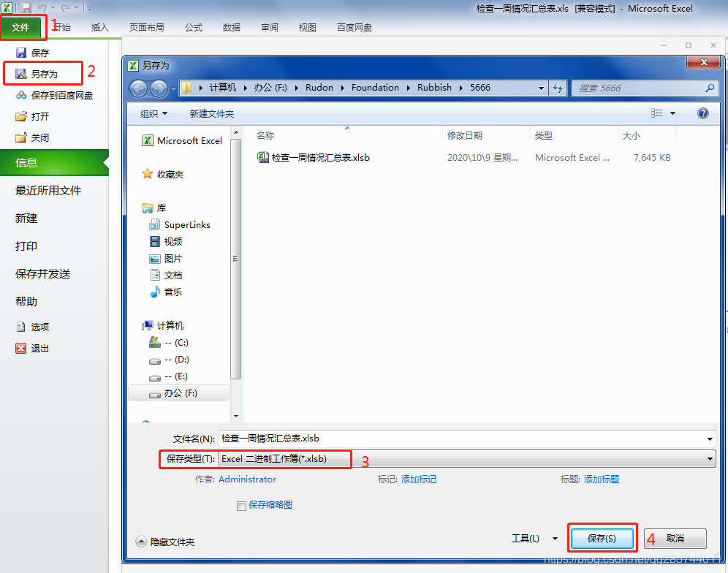The height and width of the screenshot is (573, 728).
Task: Select 计算机 in navigation pane
Action: tap(163, 325)
